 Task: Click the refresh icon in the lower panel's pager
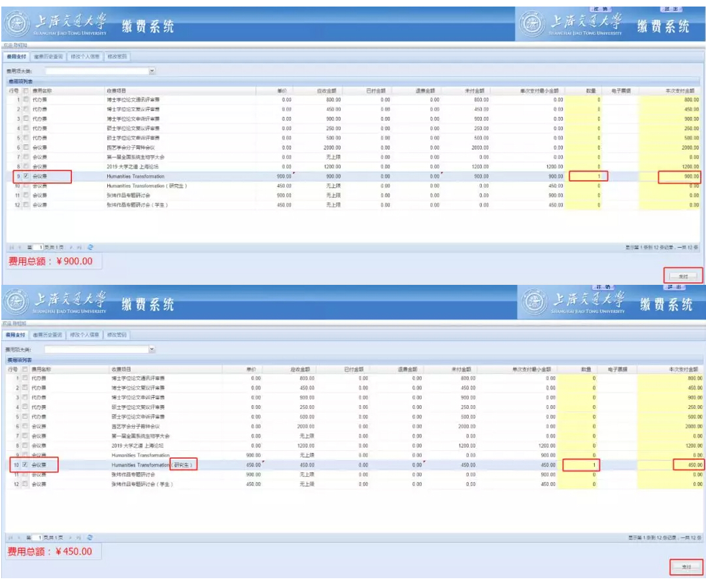coord(90,537)
